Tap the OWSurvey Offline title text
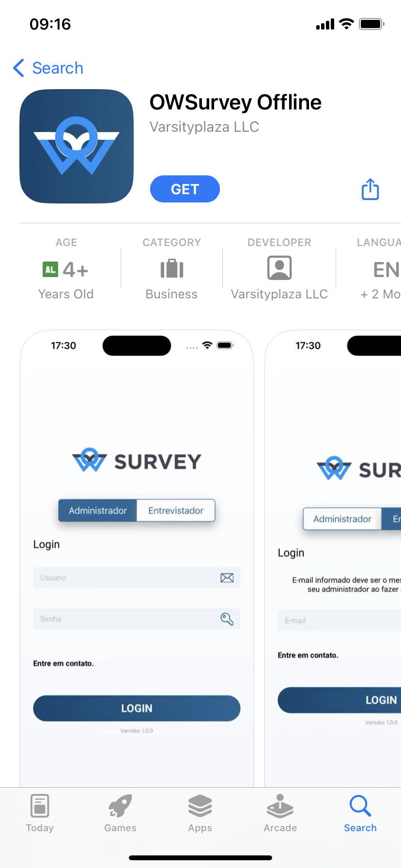The image size is (401, 868). [235, 102]
